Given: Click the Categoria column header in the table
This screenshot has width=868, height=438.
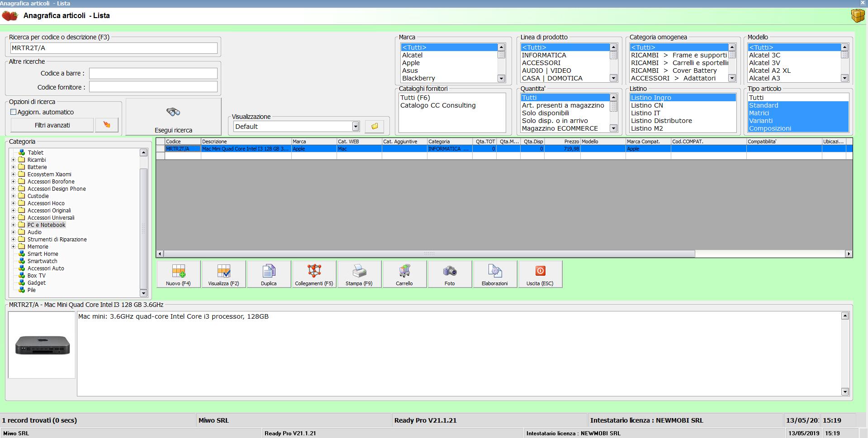Looking at the screenshot, I should 450,141.
